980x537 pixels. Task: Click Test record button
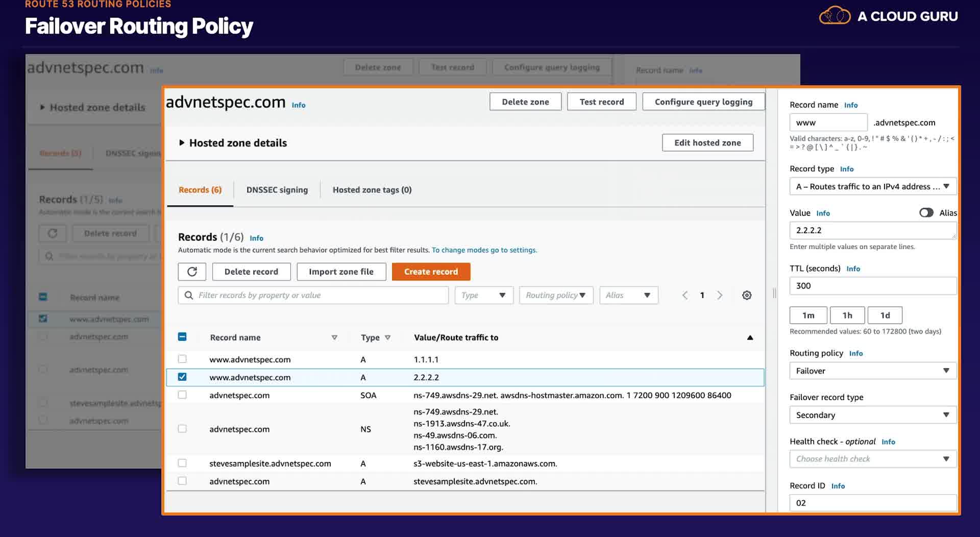point(602,102)
